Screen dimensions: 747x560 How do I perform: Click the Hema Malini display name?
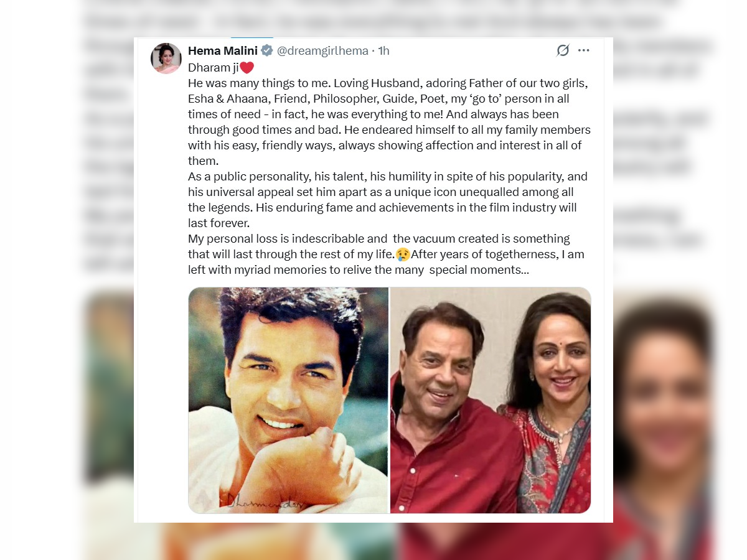(x=223, y=50)
